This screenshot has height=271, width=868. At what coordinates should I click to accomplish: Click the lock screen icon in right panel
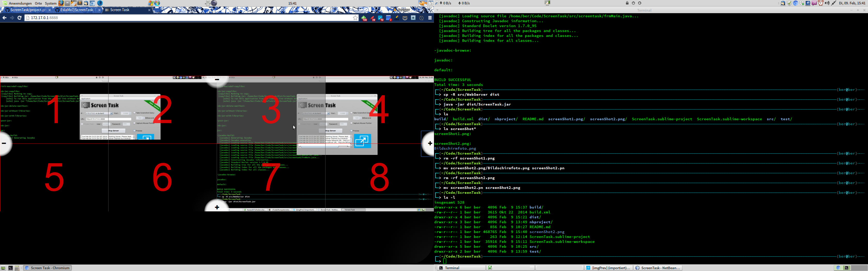click(627, 3)
